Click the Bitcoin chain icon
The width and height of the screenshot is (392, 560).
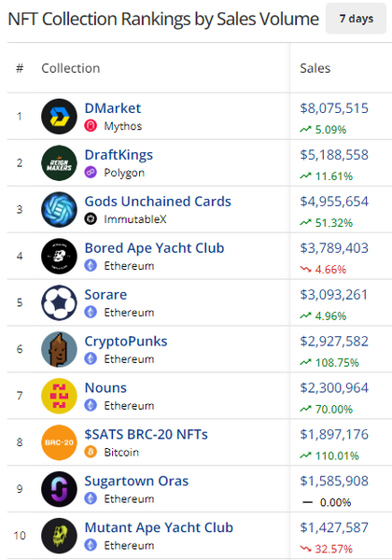(x=91, y=452)
